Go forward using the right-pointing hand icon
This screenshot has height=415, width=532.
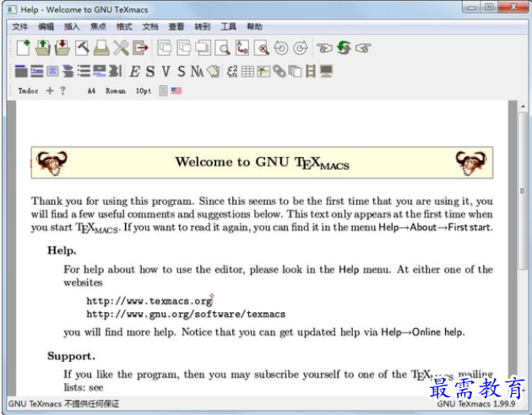(x=363, y=48)
